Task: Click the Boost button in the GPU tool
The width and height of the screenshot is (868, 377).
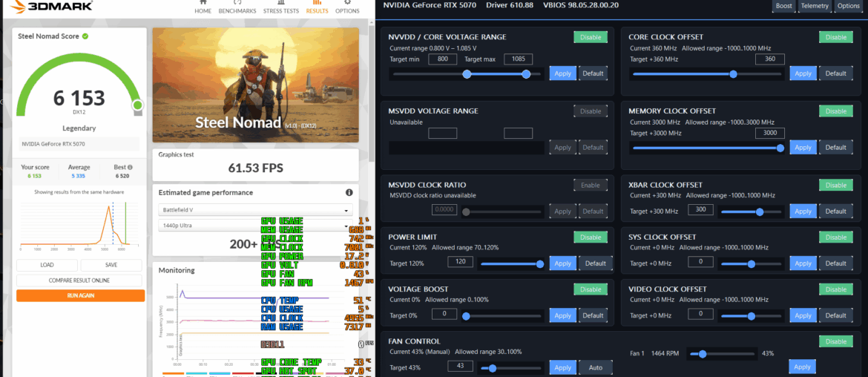Action: (784, 6)
